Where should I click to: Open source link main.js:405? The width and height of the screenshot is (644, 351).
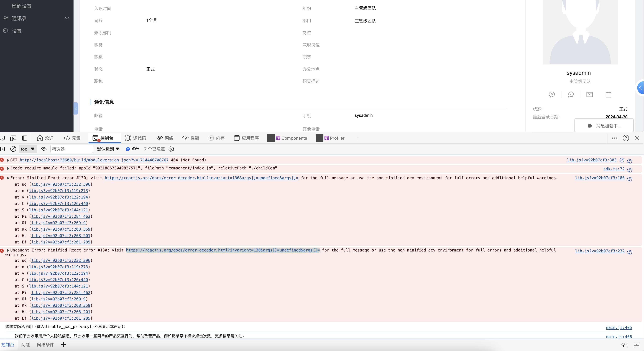tap(619, 327)
